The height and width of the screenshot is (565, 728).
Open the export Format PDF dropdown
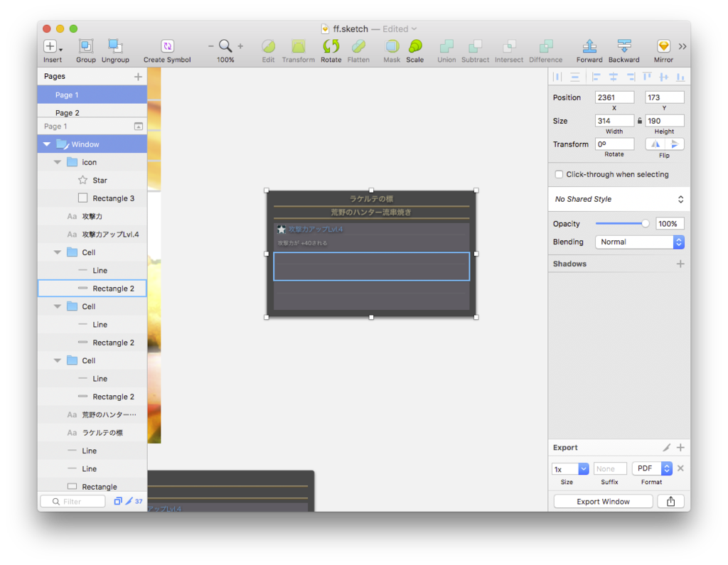click(x=652, y=468)
